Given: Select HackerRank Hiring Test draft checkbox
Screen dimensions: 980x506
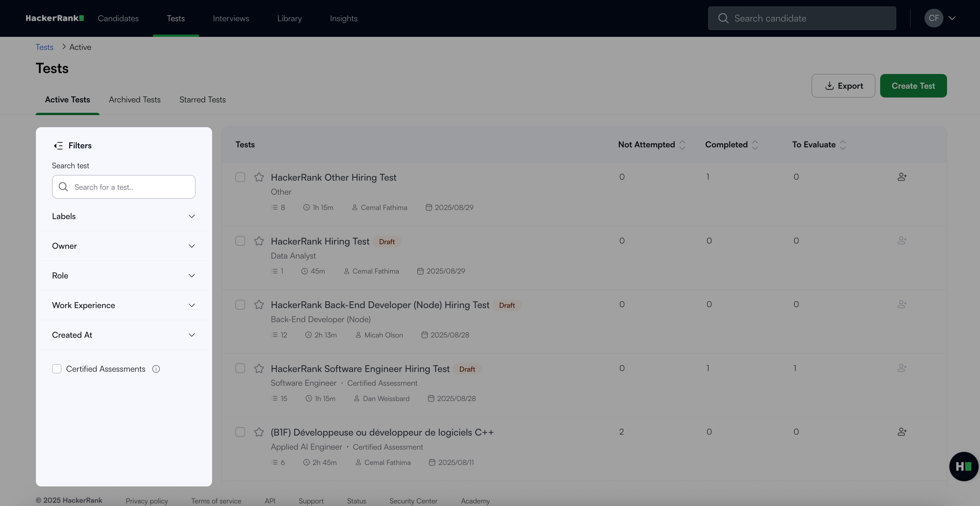Looking at the screenshot, I should pos(240,241).
